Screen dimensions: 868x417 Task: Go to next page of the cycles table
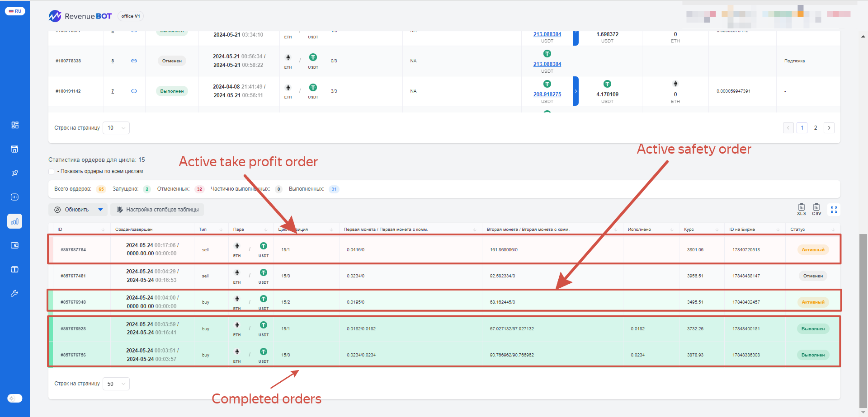click(829, 128)
